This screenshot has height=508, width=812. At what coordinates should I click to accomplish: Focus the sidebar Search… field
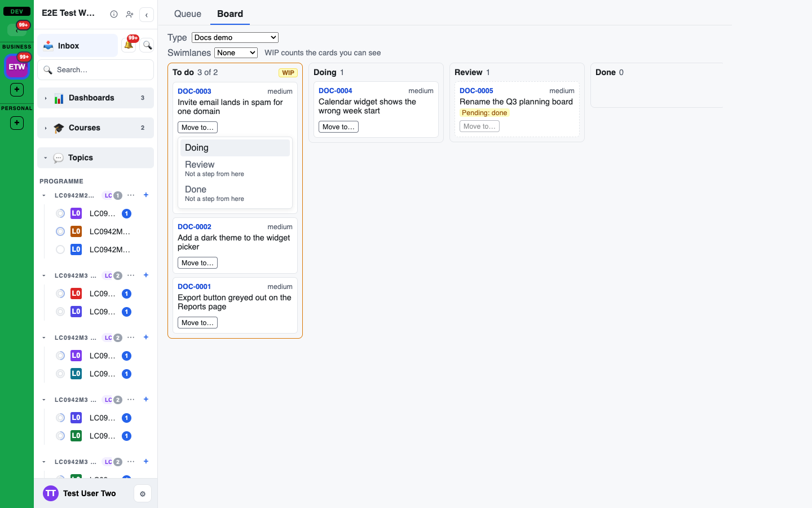point(95,70)
